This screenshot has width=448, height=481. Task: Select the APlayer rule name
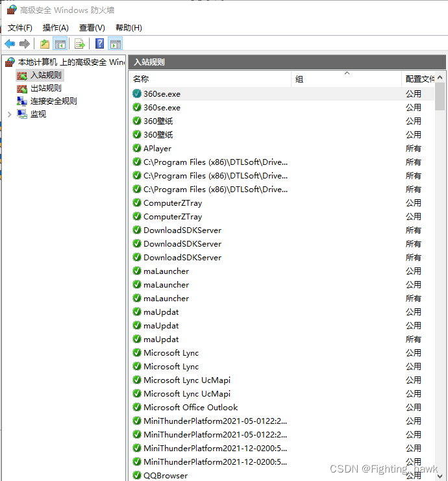[157, 149]
